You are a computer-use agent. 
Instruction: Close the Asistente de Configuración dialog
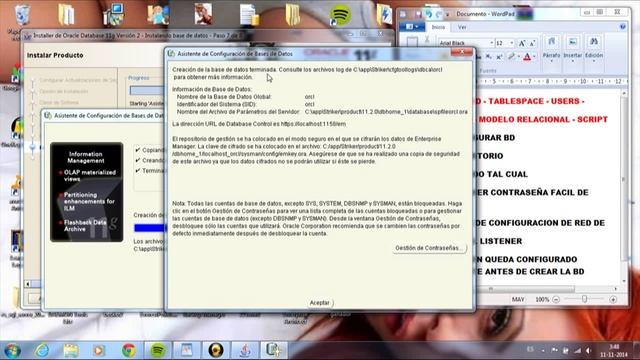462,53
